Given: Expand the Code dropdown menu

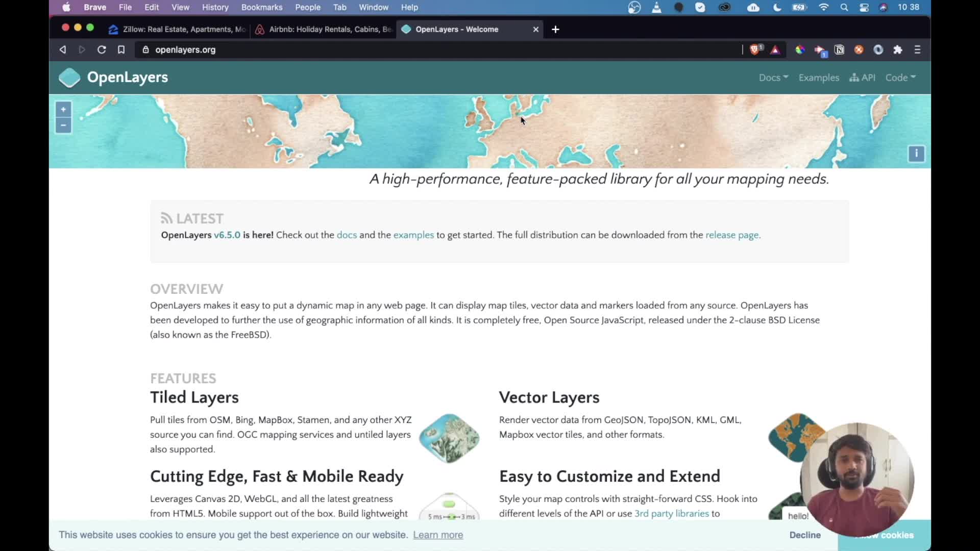Looking at the screenshot, I should click(900, 78).
